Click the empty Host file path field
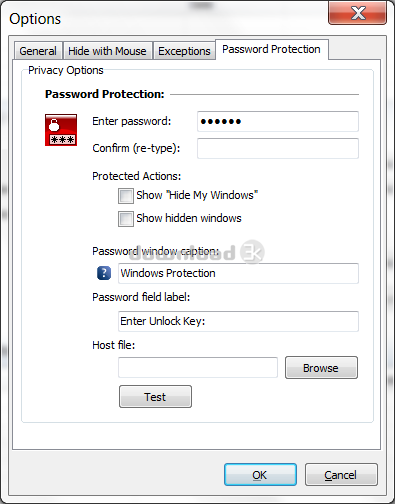395x504 pixels. (198, 368)
